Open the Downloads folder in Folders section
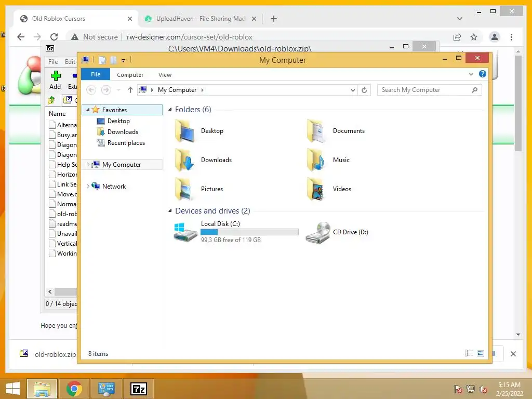 coord(185,160)
